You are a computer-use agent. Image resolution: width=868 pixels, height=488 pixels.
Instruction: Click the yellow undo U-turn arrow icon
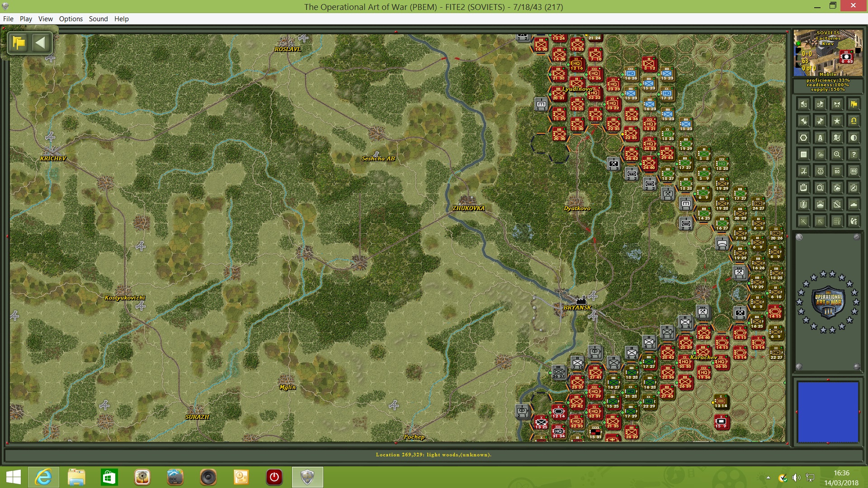tap(854, 121)
